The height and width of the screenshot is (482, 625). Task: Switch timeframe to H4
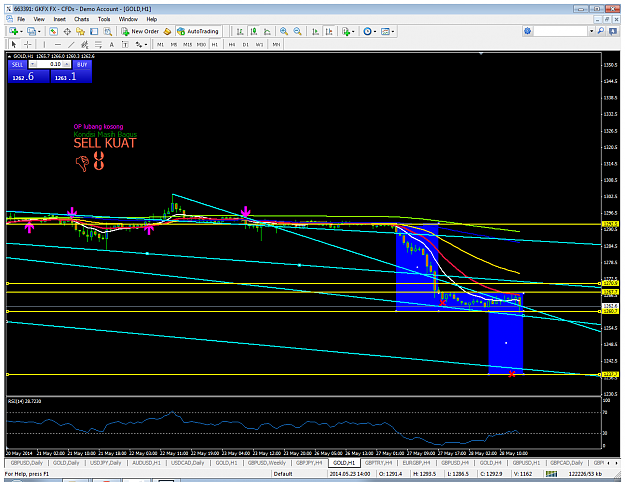point(232,45)
